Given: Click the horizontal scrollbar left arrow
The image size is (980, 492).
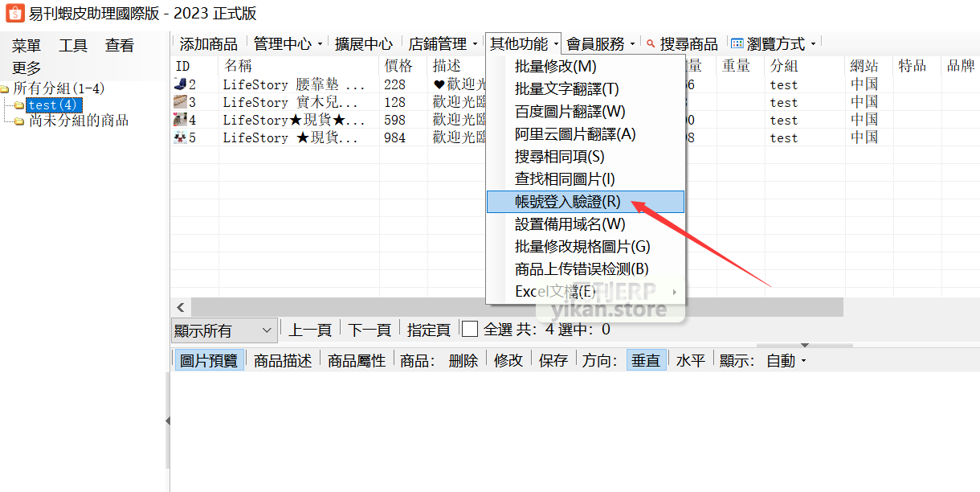Looking at the screenshot, I should click(181, 308).
